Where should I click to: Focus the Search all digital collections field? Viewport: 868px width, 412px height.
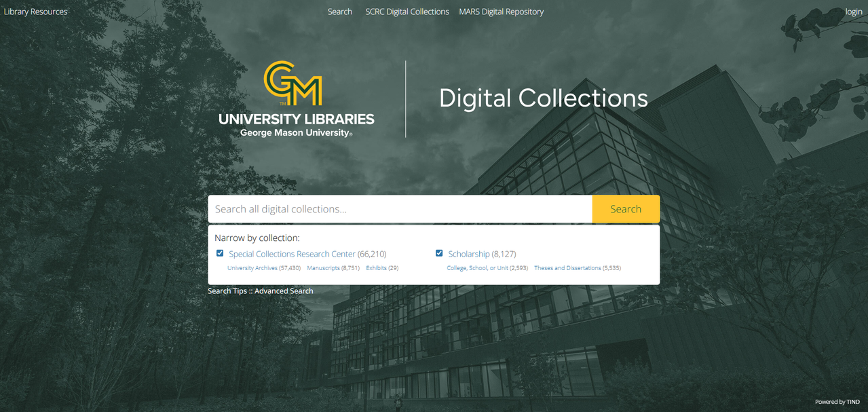pyautogui.click(x=400, y=209)
